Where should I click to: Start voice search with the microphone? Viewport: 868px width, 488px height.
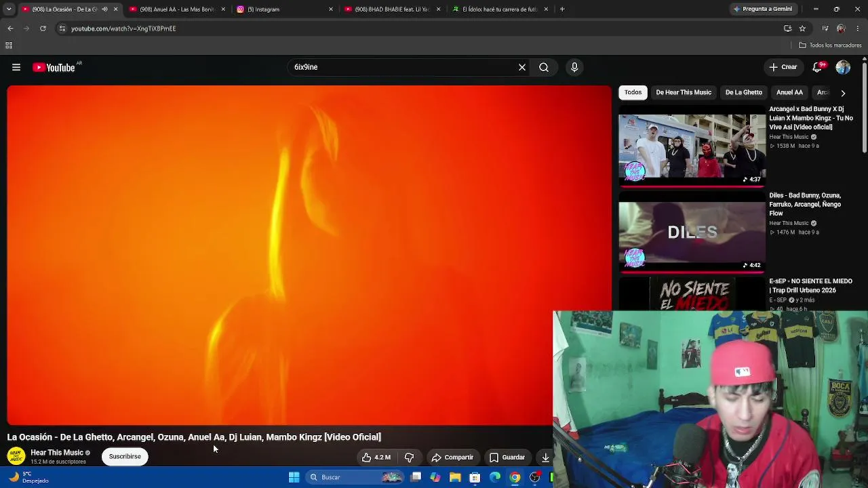574,67
